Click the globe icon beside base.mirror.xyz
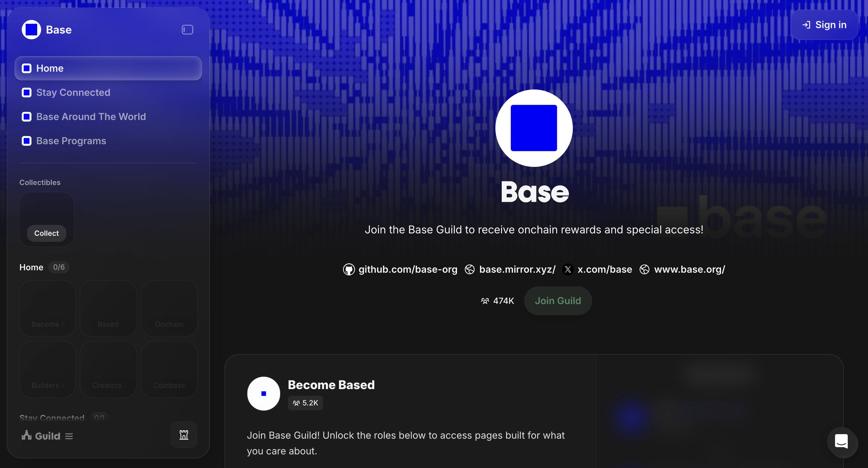Screen dimensions: 868x468 tap(470, 269)
